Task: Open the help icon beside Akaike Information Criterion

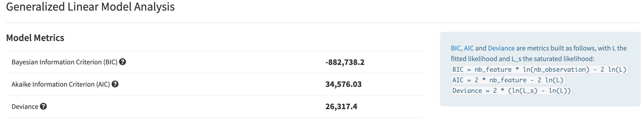Action: pyautogui.click(x=115, y=84)
